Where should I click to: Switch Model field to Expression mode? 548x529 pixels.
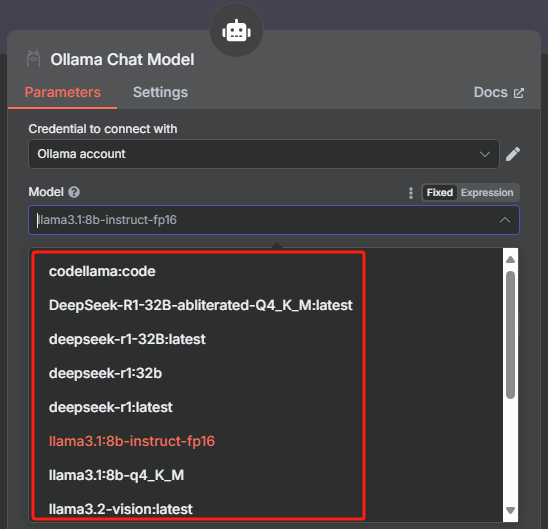tap(487, 193)
